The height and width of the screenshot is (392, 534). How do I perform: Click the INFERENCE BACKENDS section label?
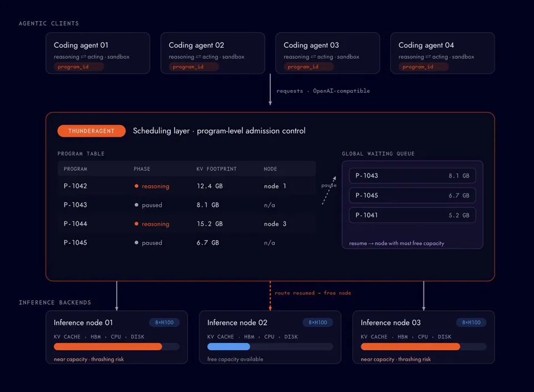55,302
